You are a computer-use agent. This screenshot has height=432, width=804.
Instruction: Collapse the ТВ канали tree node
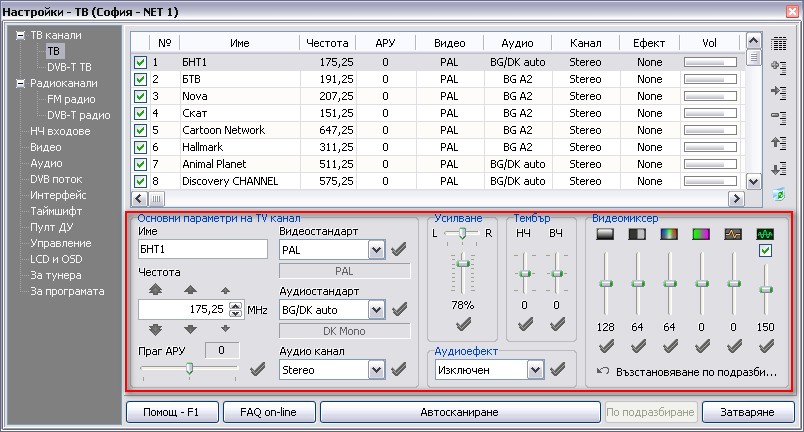tap(21, 35)
